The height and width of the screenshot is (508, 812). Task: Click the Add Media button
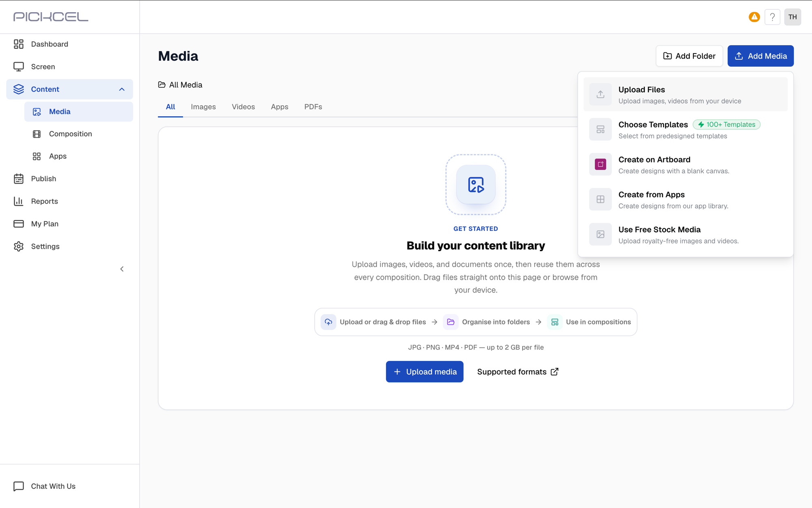click(760, 56)
